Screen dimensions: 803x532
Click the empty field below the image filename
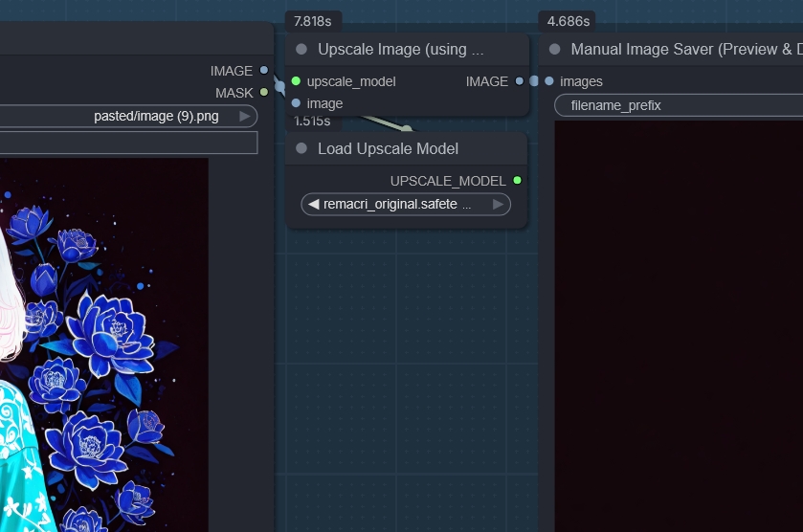pos(128,143)
